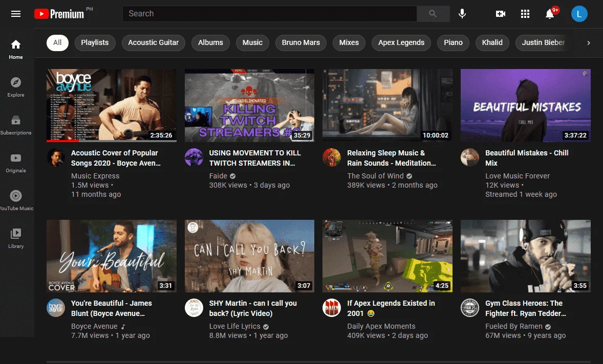Open Love Music Forever channel avatar

tap(470, 157)
